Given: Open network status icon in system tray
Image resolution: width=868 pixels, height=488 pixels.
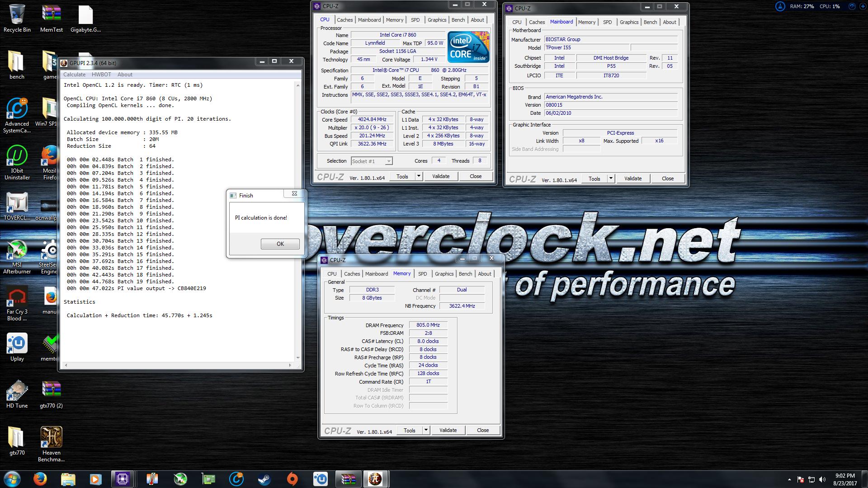Looking at the screenshot, I should point(811,479).
